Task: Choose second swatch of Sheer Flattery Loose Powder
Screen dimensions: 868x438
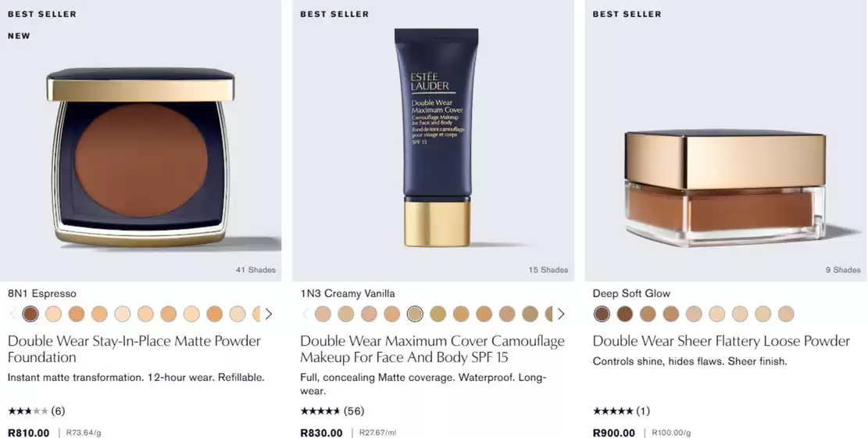Action: pos(625,314)
